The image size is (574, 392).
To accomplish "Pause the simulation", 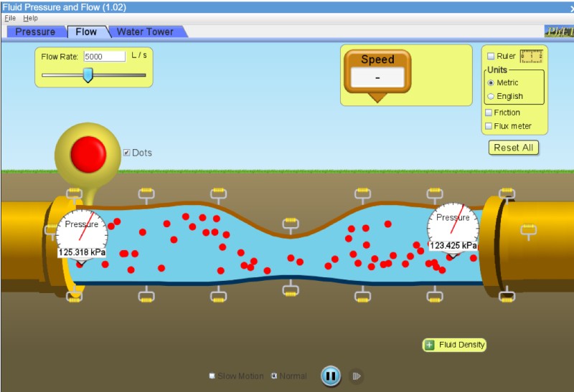I will (x=329, y=376).
